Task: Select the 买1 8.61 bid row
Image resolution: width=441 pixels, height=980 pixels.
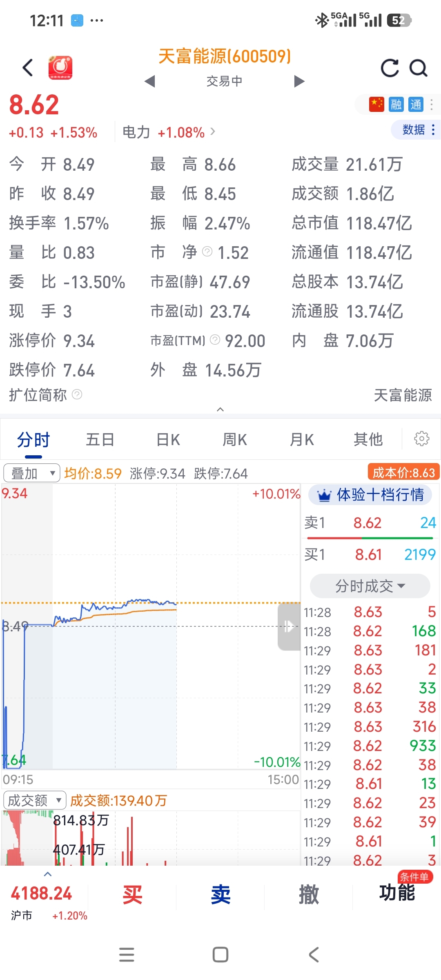Action: coord(370,555)
